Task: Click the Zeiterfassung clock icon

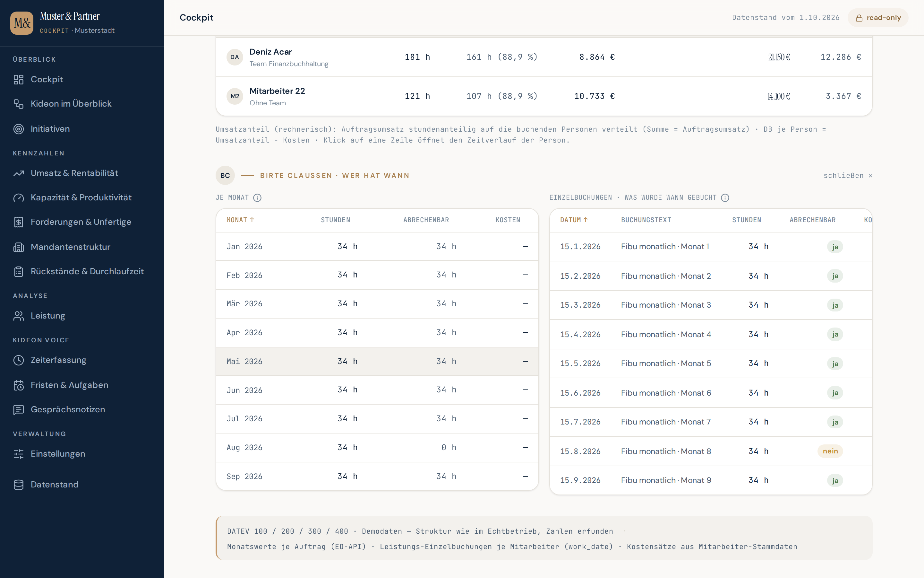Action: click(18, 360)
